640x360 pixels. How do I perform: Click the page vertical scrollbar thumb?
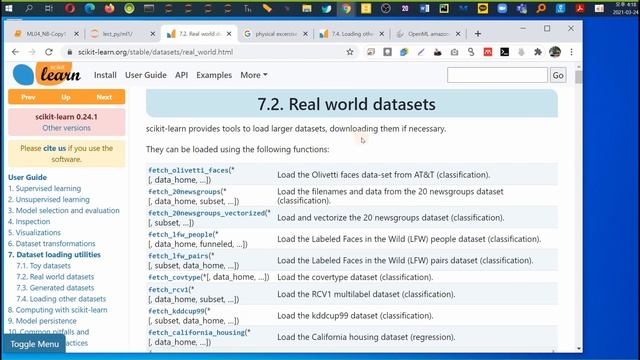point(578,77)
